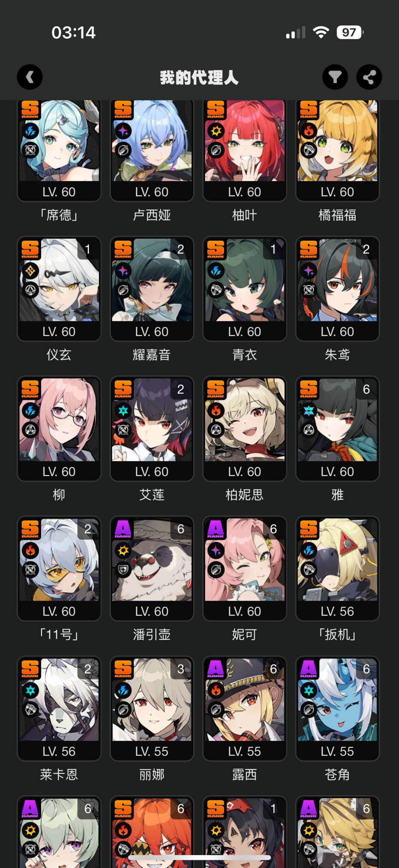Select the 丽娜 agent card
Viewport: 399px width, 868px height.
point(152,708)
